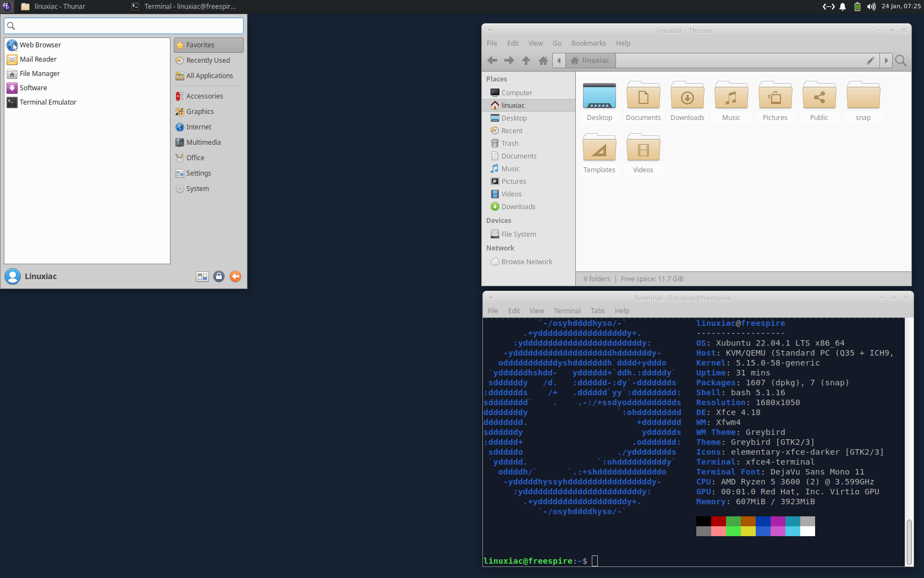The image size is (924, 578).
Task: Open Mail Reader from favorites
Action: pyautogui.click(x=87, y=59)
